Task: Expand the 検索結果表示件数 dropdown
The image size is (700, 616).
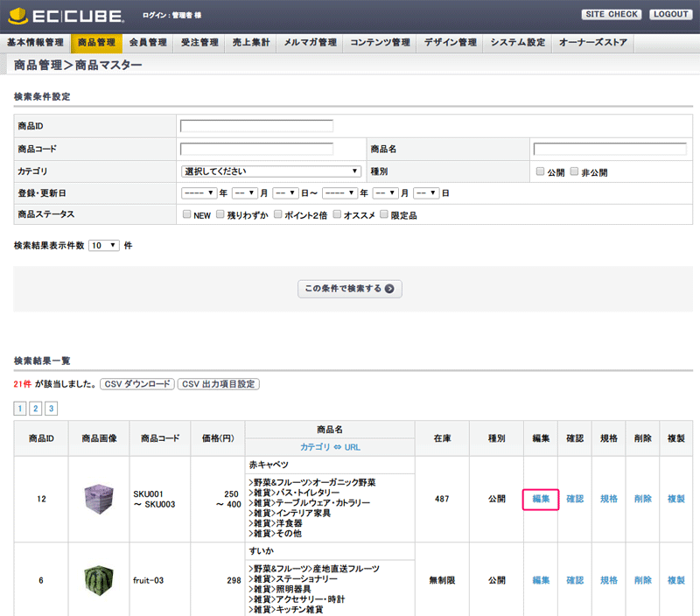Action: [103, 246]
